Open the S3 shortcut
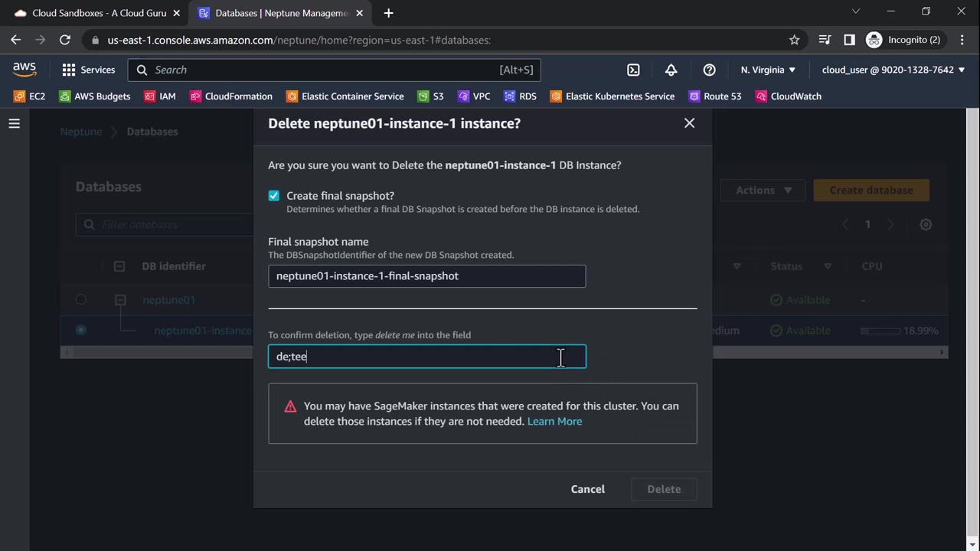The image size is (980, 551). [431, 96]
